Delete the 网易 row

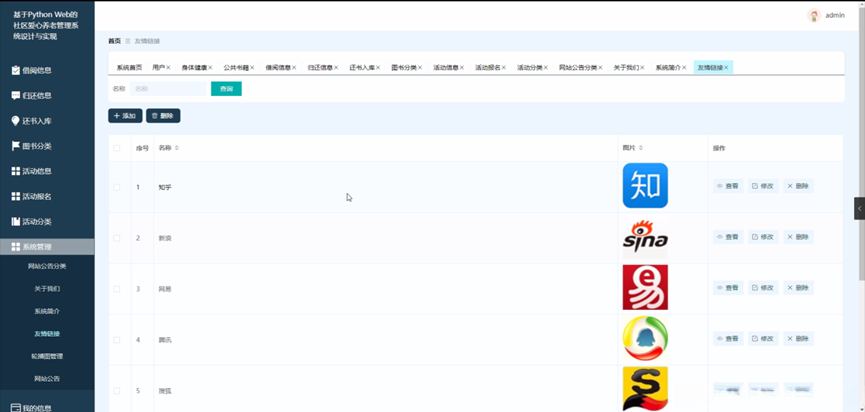point(798,288)
